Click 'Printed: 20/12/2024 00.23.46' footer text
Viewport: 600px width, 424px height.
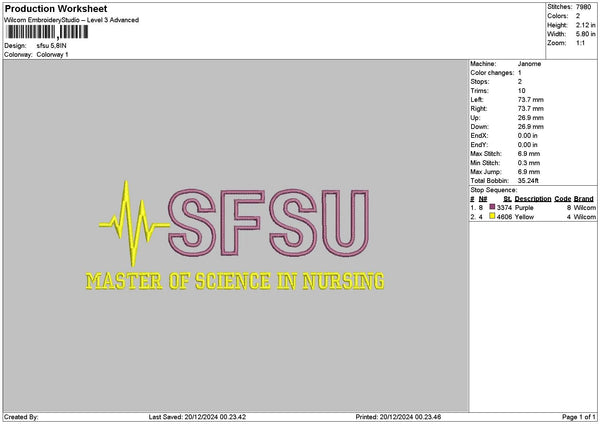(x=398, y=417)
